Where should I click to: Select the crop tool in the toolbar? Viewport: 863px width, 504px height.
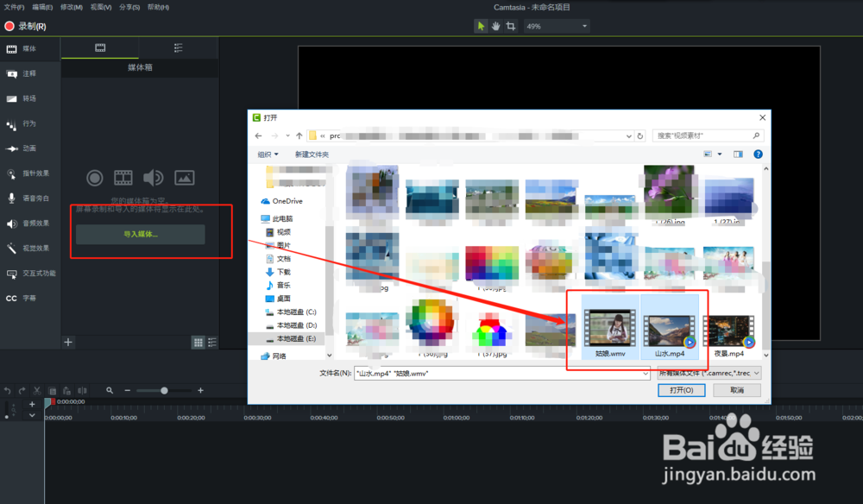(x=511, y=26)
